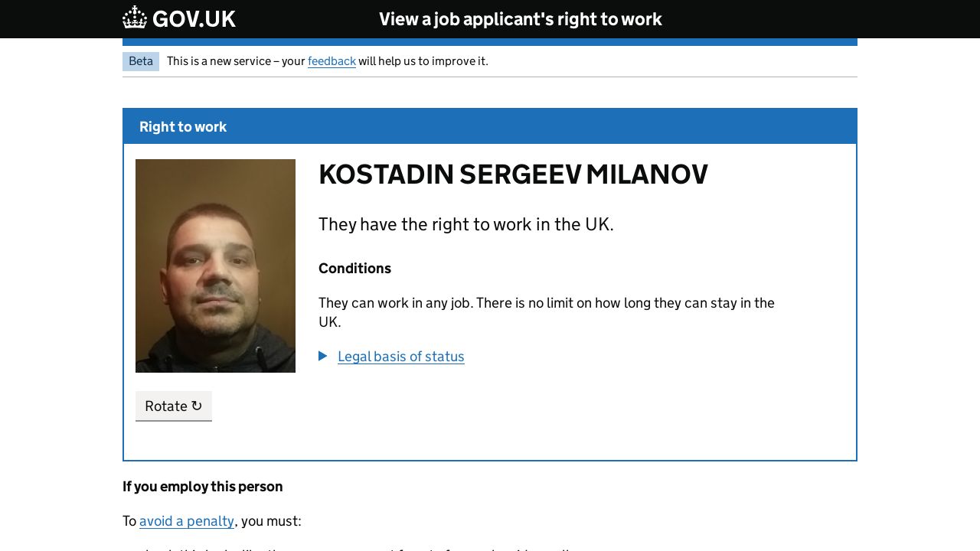Click the "Right to work" panel header
The height and width of the screenshot is (551, 980).
coord(183,127)
